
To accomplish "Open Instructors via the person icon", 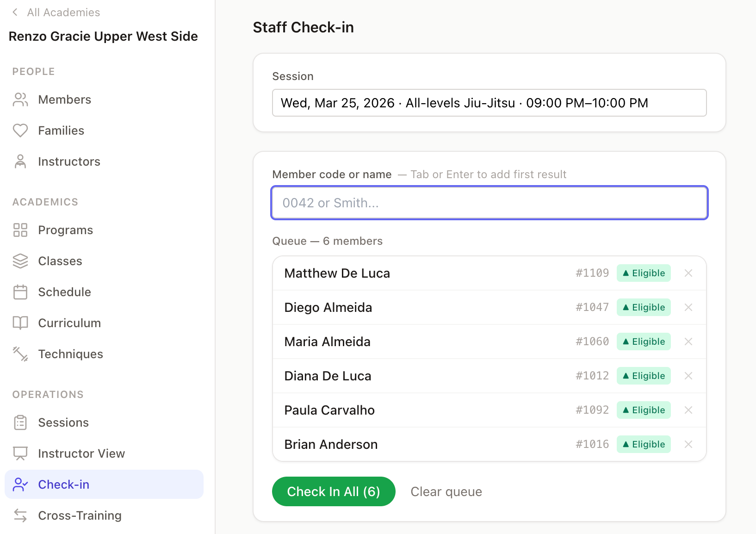I will tap(20, 161).
